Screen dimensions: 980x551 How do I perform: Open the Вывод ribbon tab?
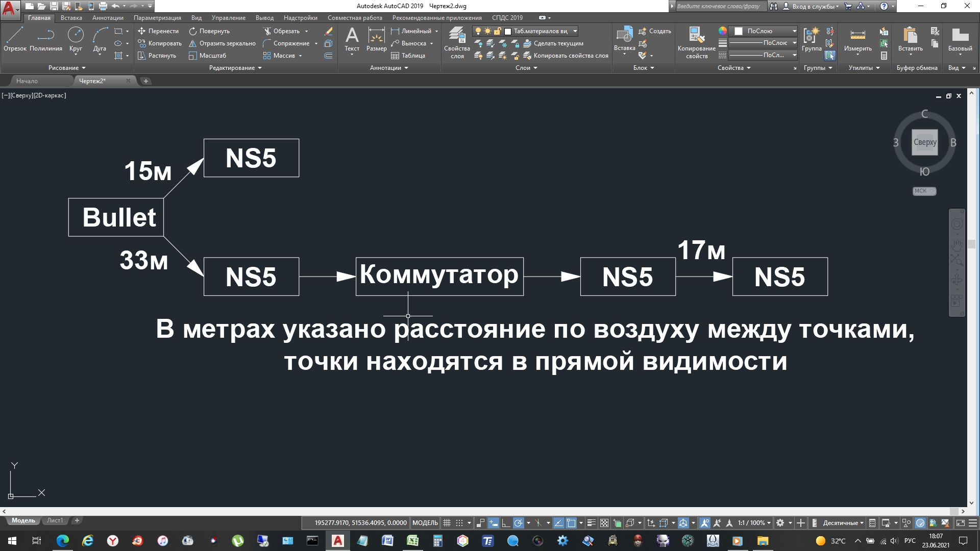[264, 18]
